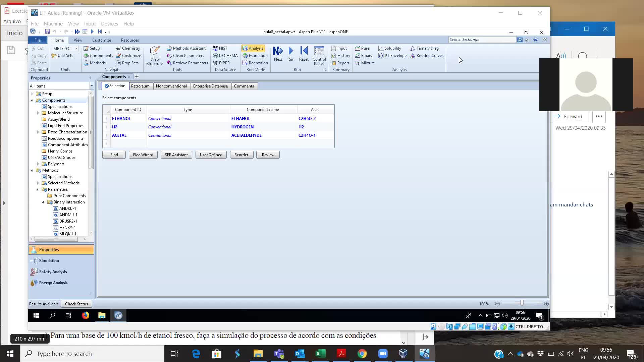
Task: Expand the Selected Methods node
Action: 38,183
